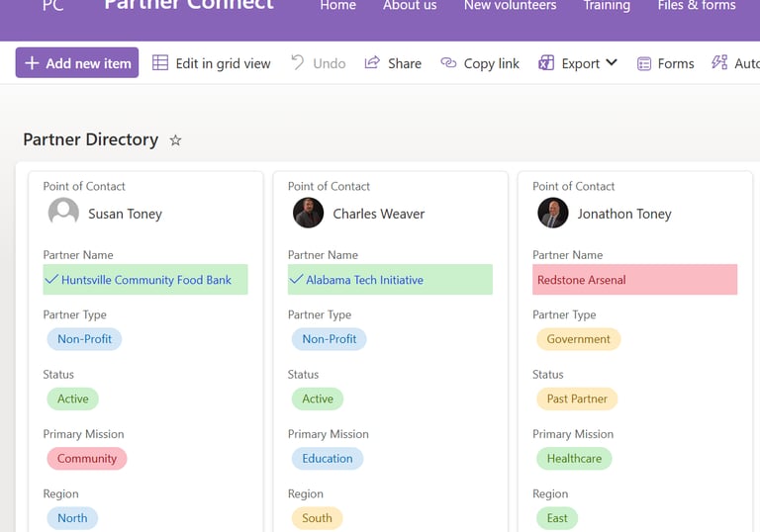Click the Add new item button
The image size is (760, 532).
(x=77, y=63)
